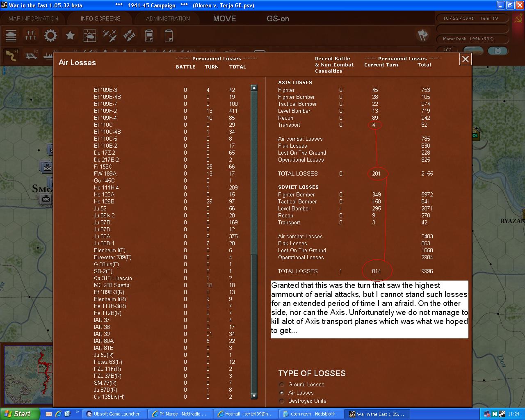Select the F2 rail mode icon
This screenshot has height=420, width=525.
pos(31,55)
